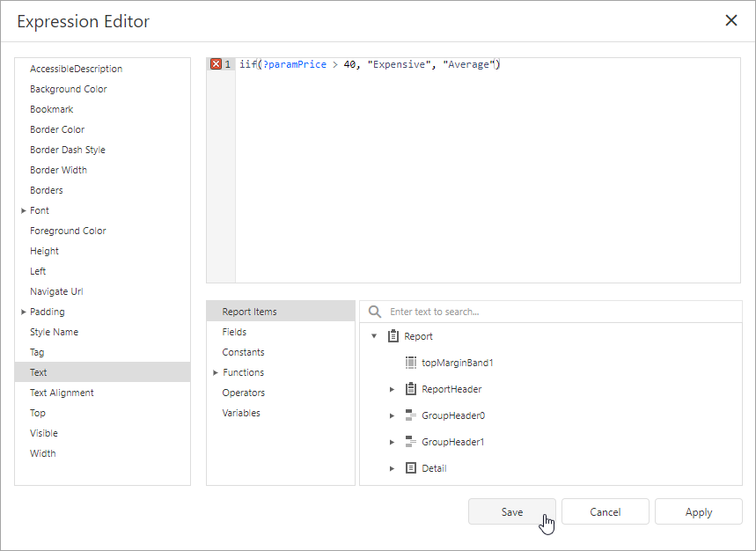Save the expression
756x551 pixels.
click(x=512, y=511)
